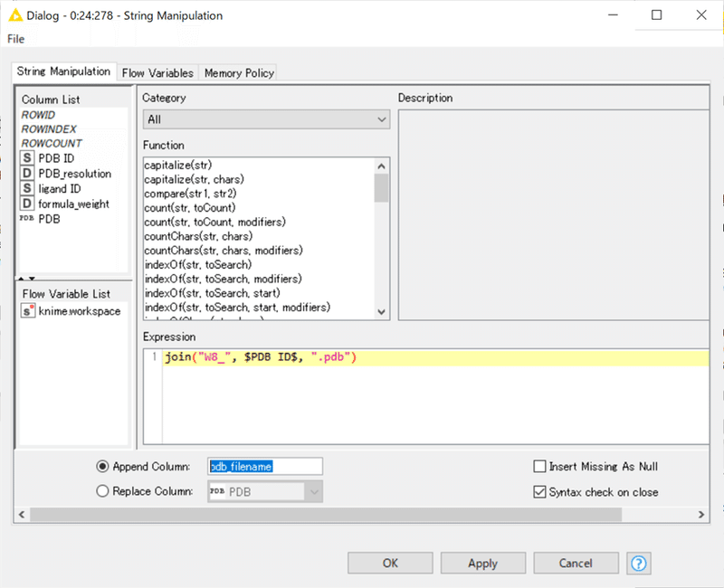Image resolution: width=724 pixels, height=588 pixels.
Task: Select indexOf(str, toSearch, start, modifiers) function
Action: (x=237, y=308)
